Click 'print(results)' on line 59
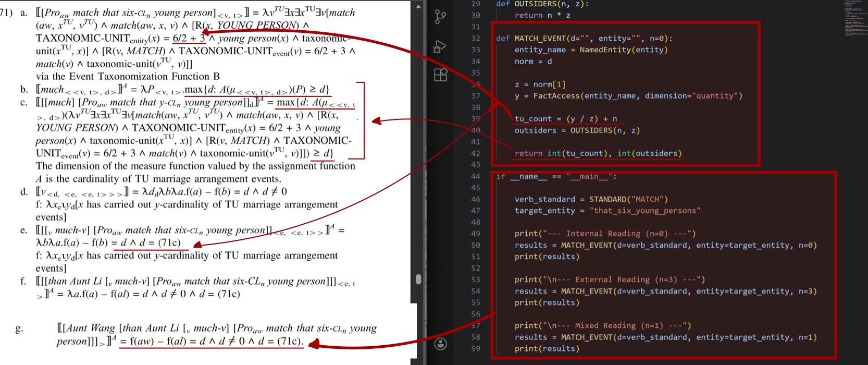 547,348
